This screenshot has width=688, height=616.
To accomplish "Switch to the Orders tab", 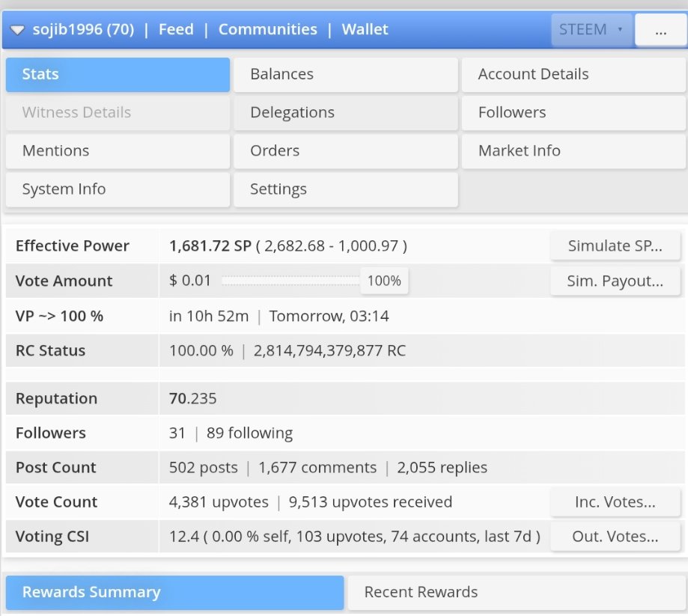I will point(346,151).
